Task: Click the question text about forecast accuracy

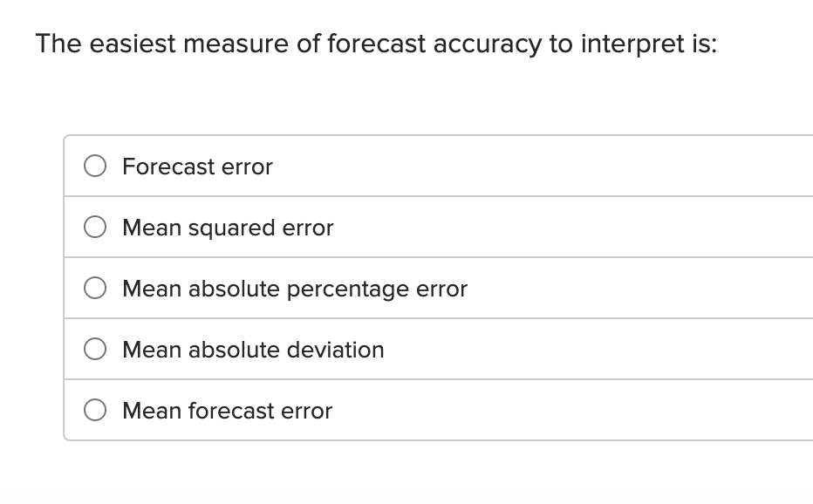Action: 376,43
